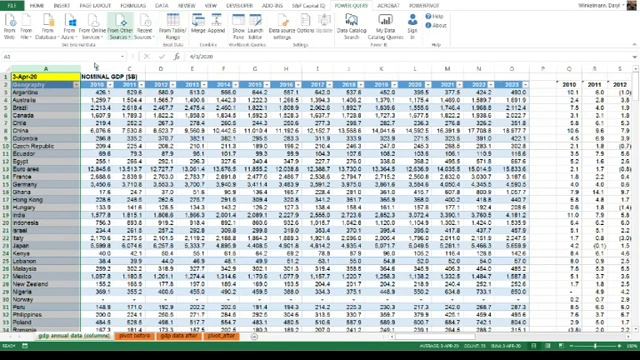The height and width of the screenshot is (360, 640).
Task: Click the Enter checkmark icon
Action: 162,57
